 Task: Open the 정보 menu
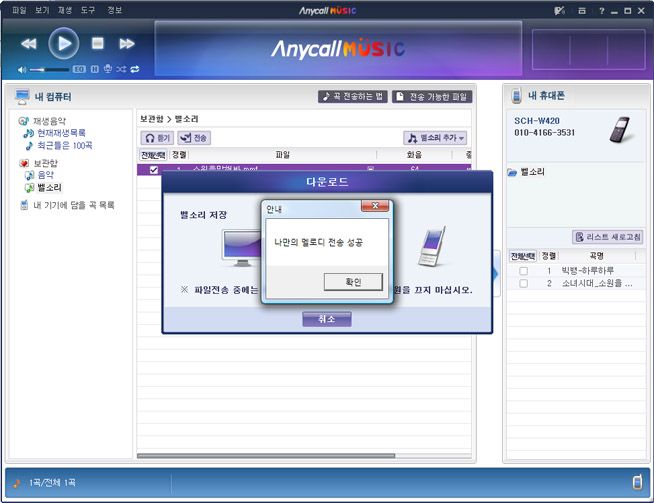click(114, 10)
